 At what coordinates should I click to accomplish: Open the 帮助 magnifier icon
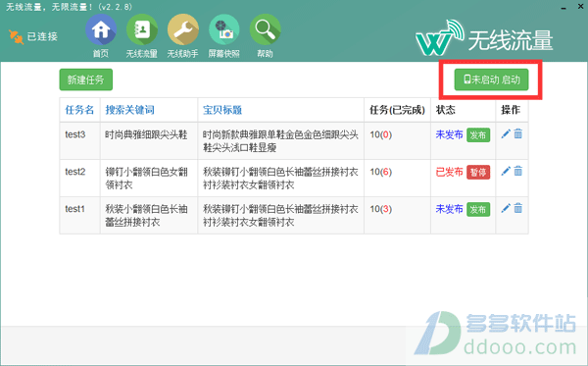click(x=265, y=30)
